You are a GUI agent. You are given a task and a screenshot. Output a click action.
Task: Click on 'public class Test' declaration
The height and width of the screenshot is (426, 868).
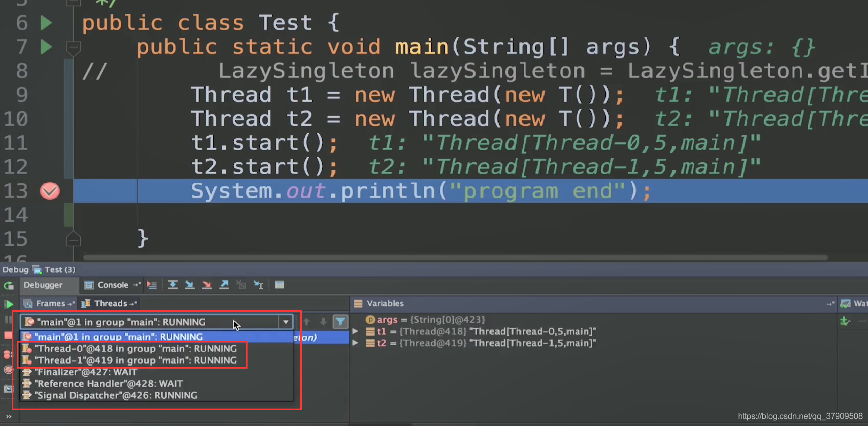point(210,23)
